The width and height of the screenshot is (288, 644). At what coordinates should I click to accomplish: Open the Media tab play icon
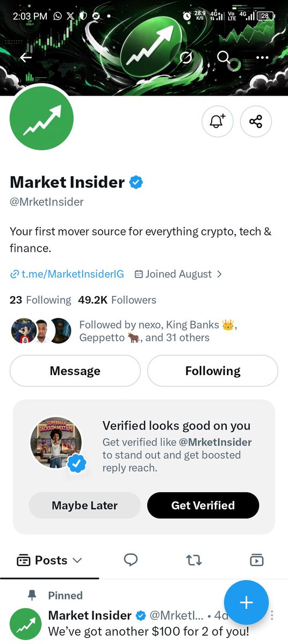[257, 560]
